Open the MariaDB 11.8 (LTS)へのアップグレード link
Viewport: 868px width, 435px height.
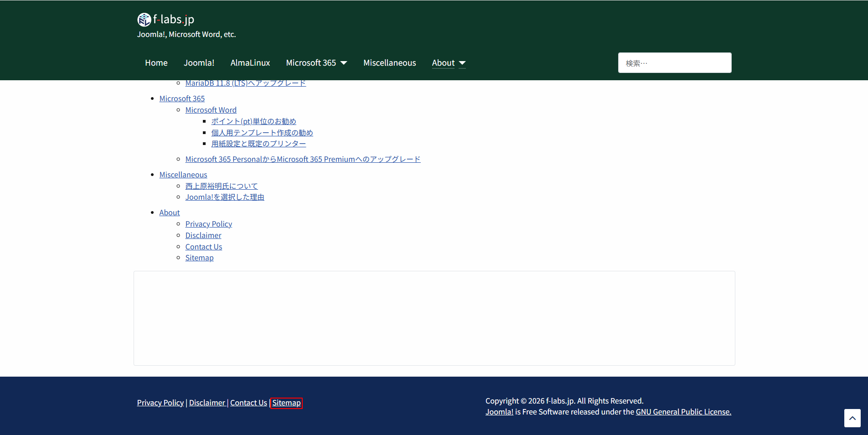coord(245,83)
